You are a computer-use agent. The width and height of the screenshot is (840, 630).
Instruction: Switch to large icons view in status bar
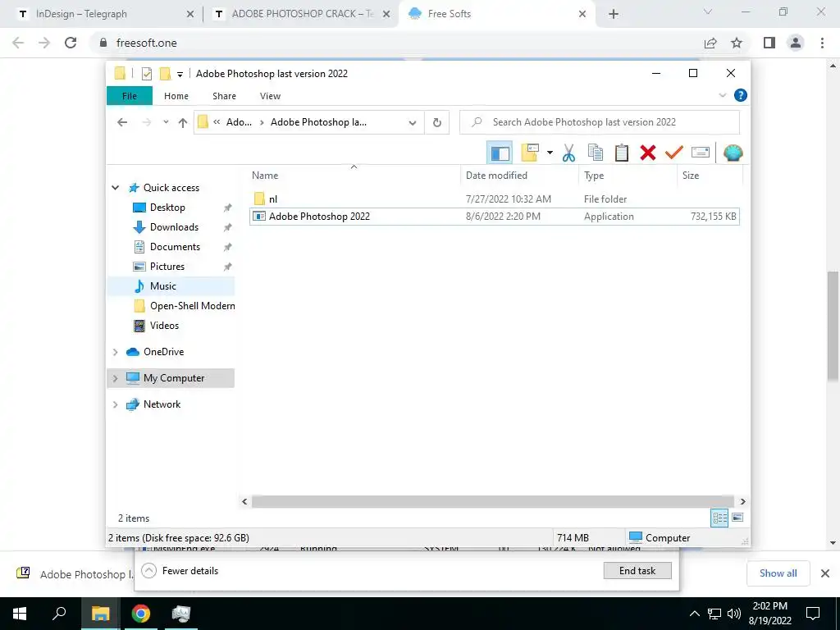pos(737,518)
